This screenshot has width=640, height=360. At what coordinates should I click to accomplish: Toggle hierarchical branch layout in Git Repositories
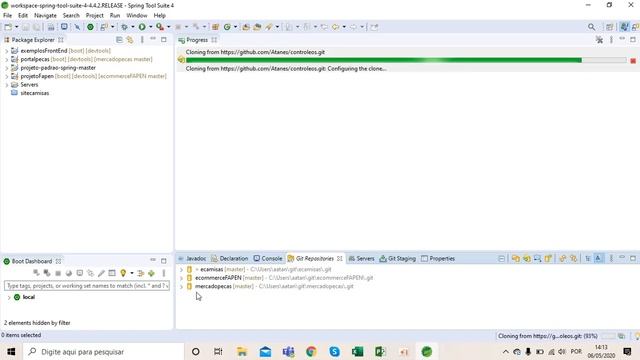click(588, 258)
